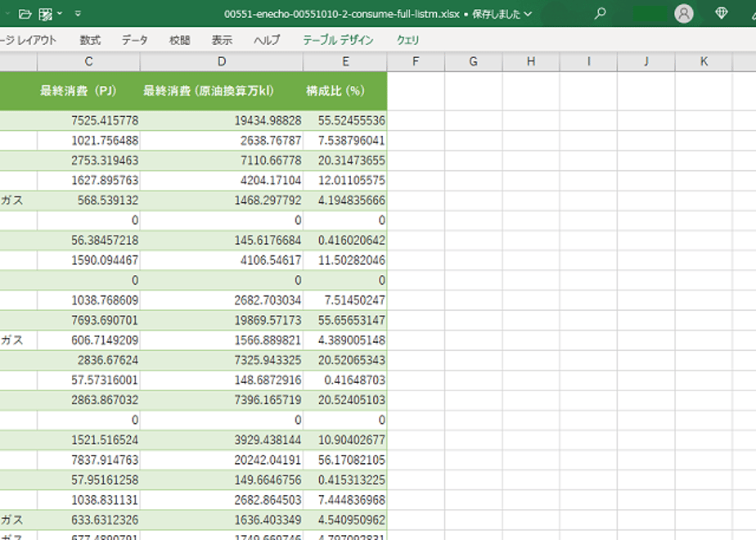Select column E header

point(345,61)
